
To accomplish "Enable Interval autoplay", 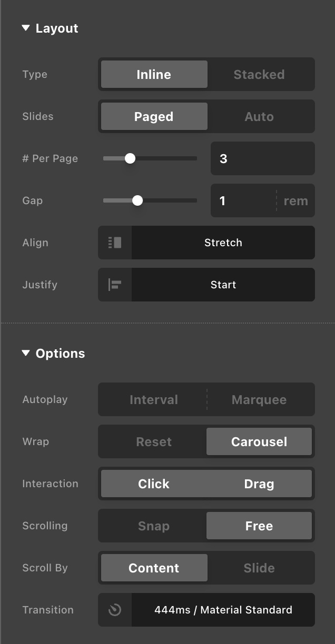I will coord(154,399).
